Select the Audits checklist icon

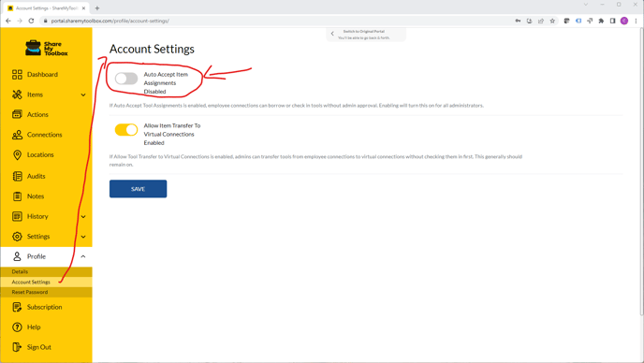(17, 176)
